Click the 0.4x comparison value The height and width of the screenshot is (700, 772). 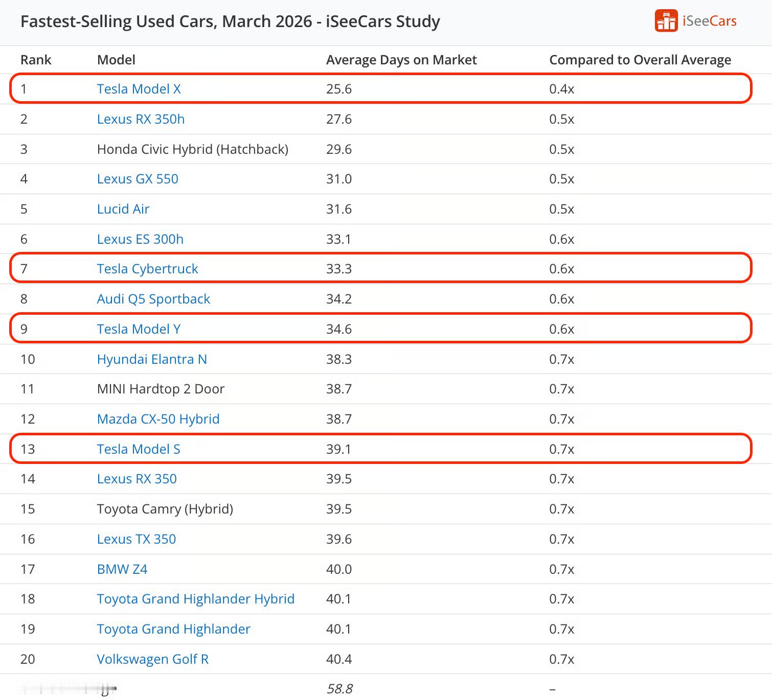(x=562, y=89)
